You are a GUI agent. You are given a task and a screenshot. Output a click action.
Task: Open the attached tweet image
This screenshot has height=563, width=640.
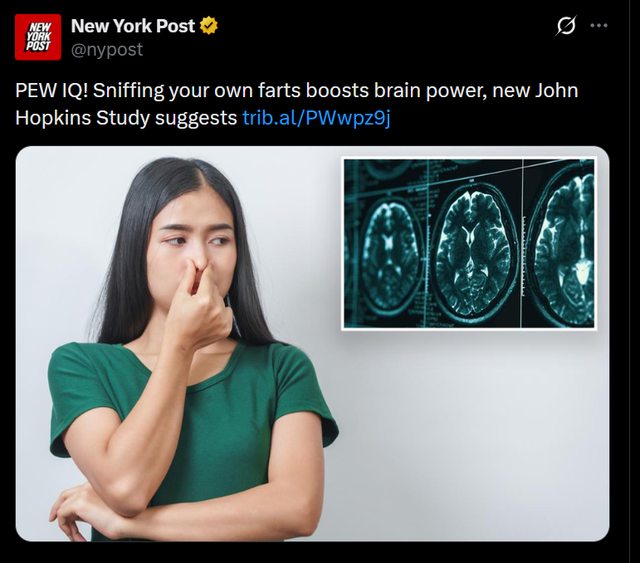312,344
